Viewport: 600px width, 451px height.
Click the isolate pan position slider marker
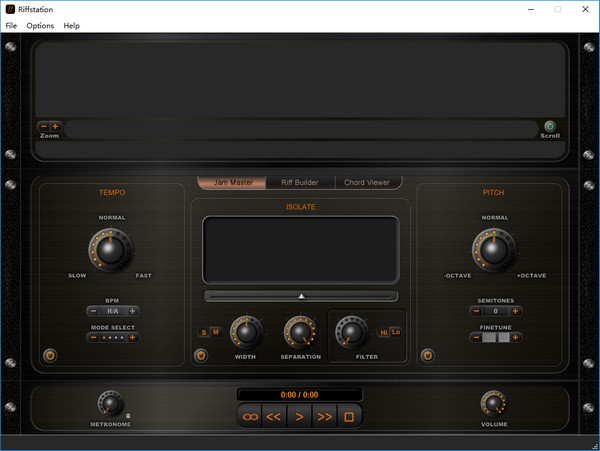(302, 296)
